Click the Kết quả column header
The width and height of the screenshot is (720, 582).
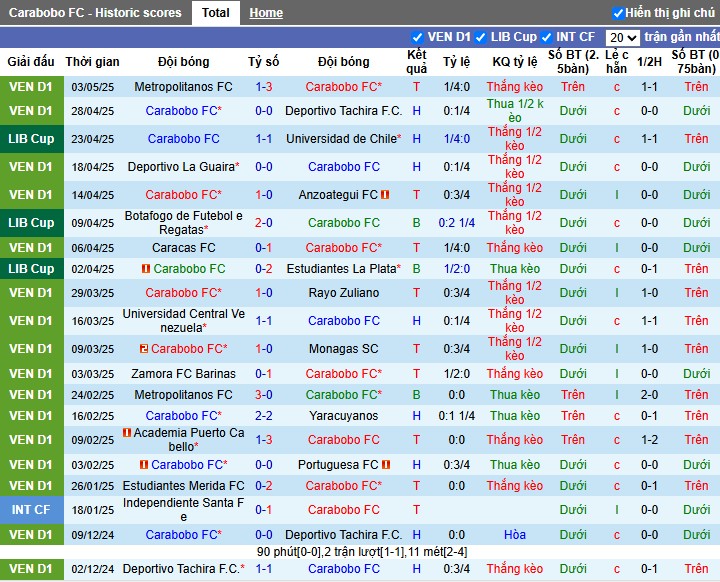point(416,62)
